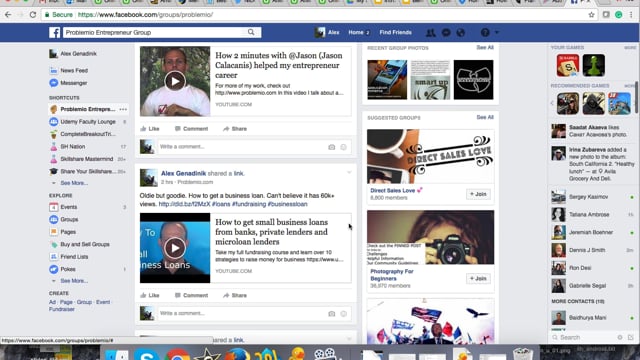
Task: Open the smart up group photo thumbnail
Action: pos(430,80)
